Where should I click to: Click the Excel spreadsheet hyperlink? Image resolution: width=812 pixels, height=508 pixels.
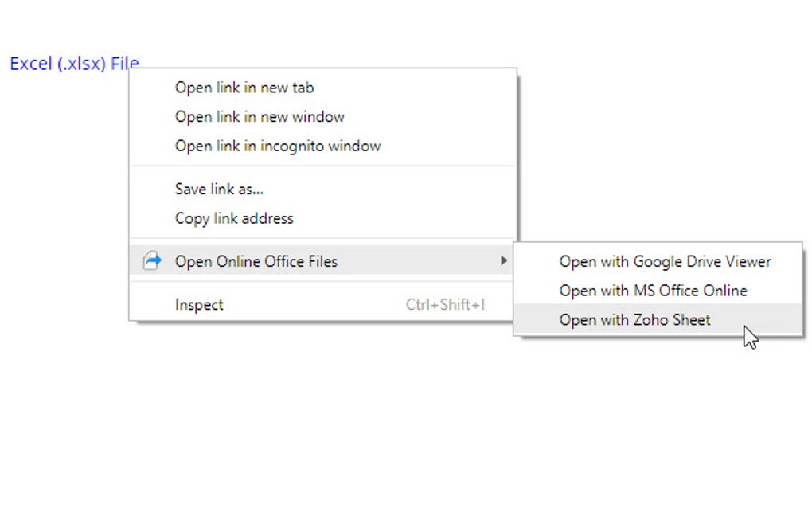pyautogui.click(x=73, y=64)
